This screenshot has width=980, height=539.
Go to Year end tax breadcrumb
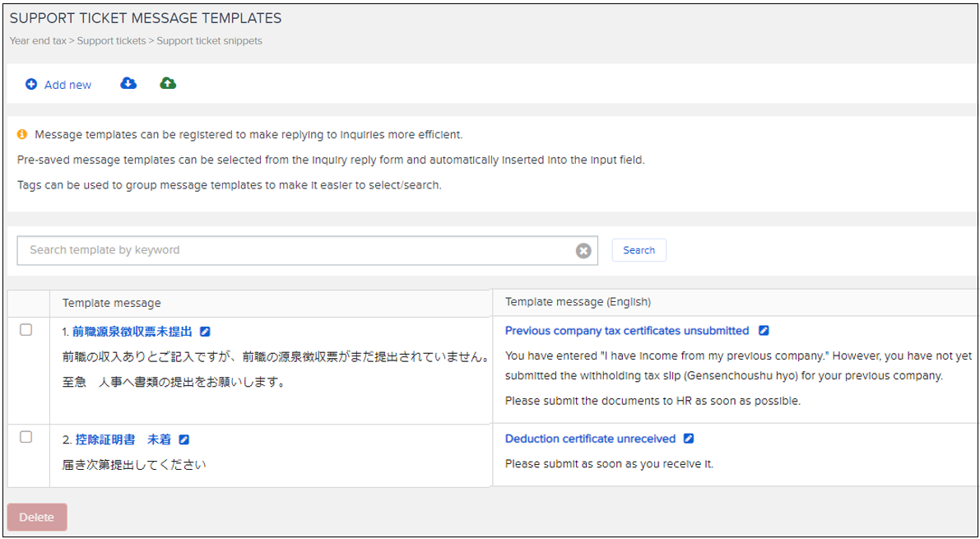point(37,40)
